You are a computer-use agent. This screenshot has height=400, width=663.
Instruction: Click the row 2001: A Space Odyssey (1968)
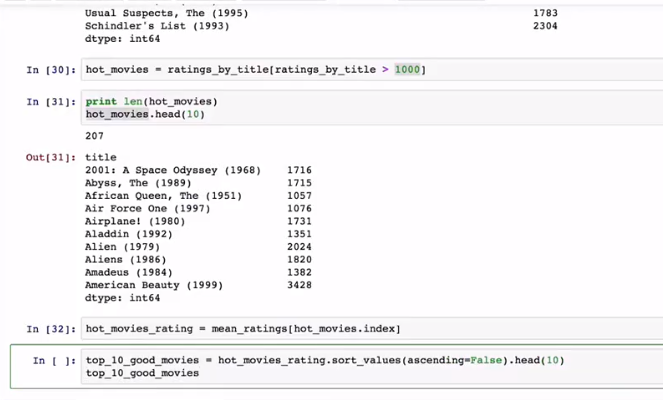pyautogui.click(x=198, y=170)
